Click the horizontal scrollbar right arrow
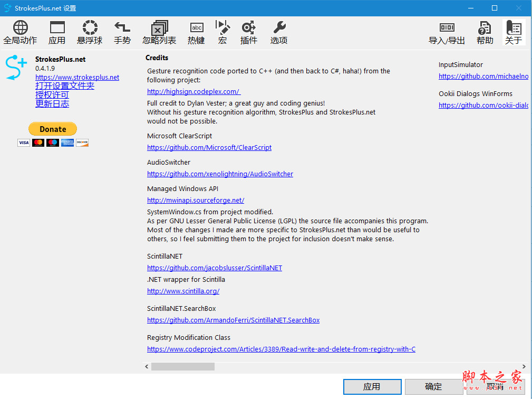Screen dimensions: 532x399 click(524, 366)
